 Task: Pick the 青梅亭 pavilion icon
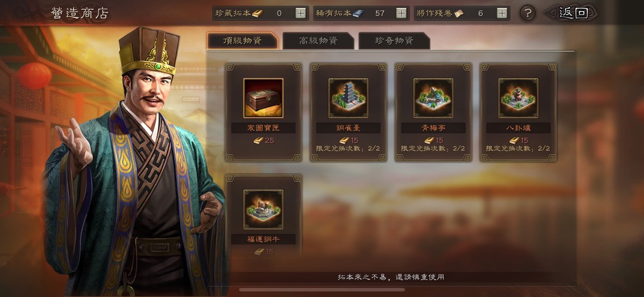(433, 98)
